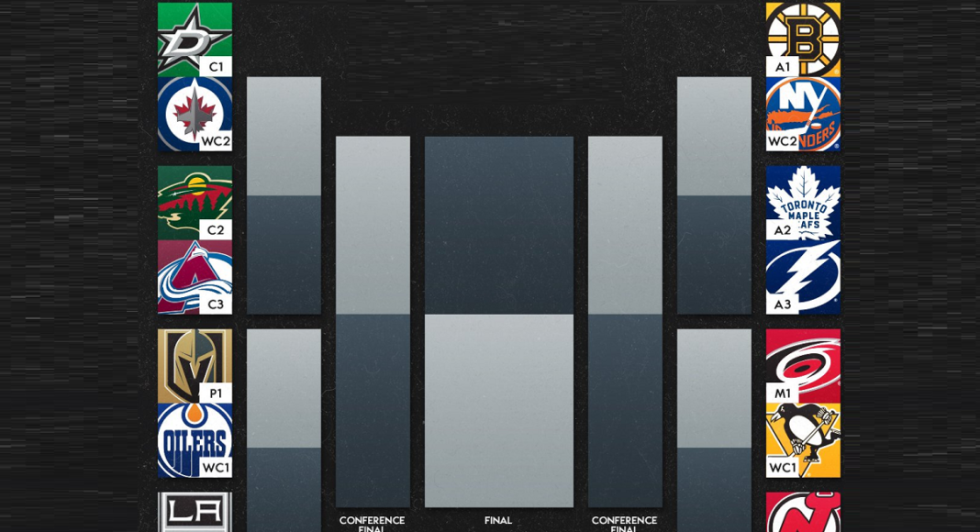Click the light upper slot of right Conference Final
Viewport: 980px width, 532px height.
(x=625, y=226)
